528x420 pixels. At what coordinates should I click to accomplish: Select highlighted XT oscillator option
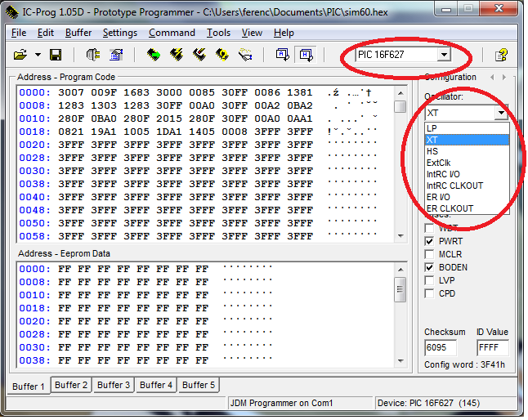click(467, 140)
